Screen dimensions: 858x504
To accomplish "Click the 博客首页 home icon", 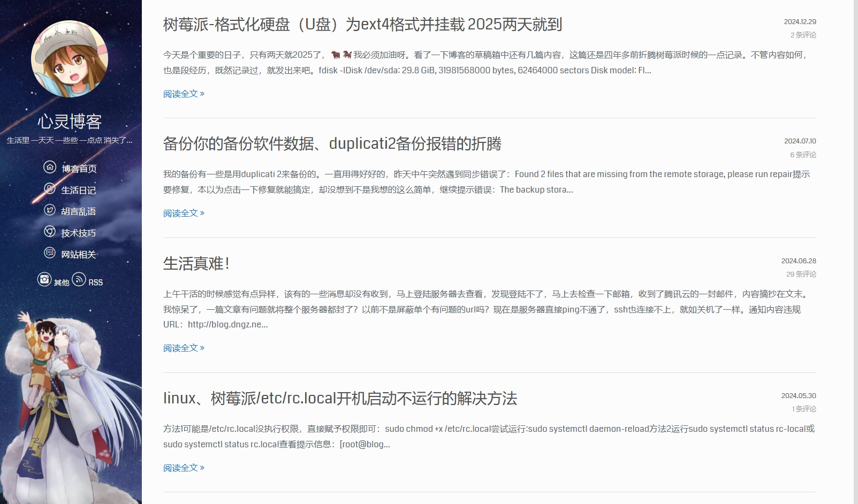I will tap(50, 167).
